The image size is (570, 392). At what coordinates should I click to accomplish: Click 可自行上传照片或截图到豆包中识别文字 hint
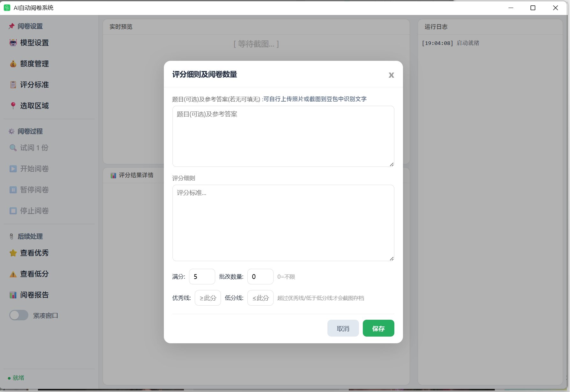[315, 99]
